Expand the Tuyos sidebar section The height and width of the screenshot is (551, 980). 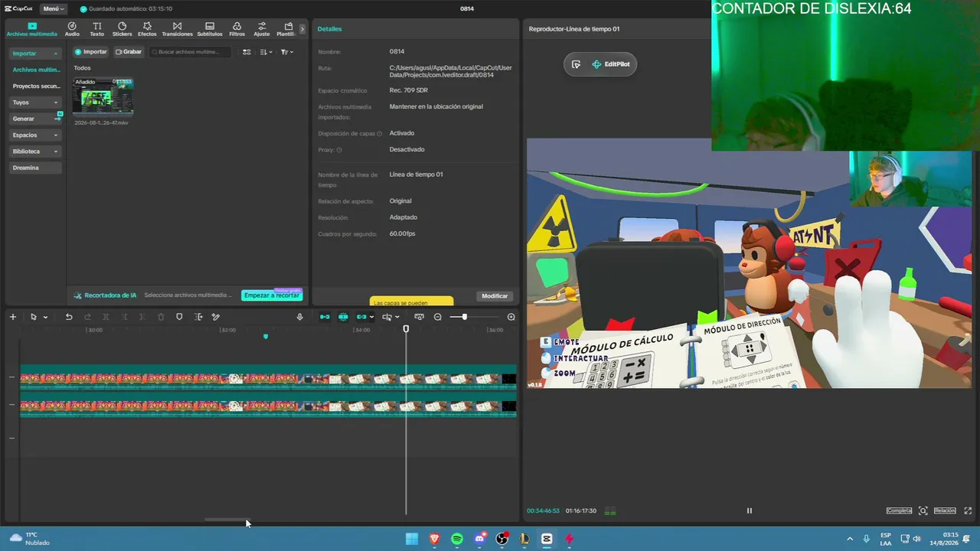coord(35,103)
